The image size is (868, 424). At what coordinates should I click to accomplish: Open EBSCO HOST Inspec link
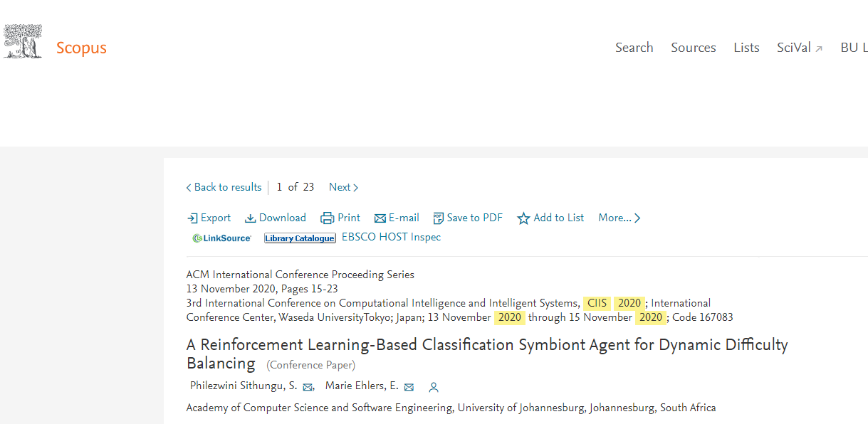(x=391, y=237)
